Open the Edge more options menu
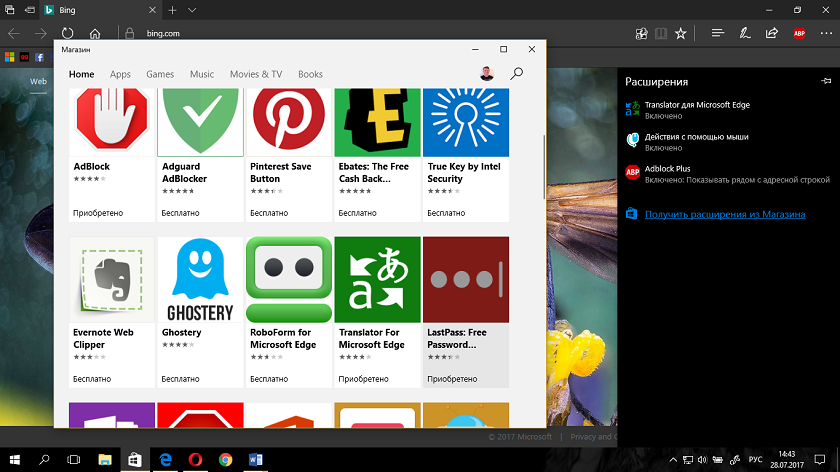The height and width of the screenshot is (472, 840). 826,33
